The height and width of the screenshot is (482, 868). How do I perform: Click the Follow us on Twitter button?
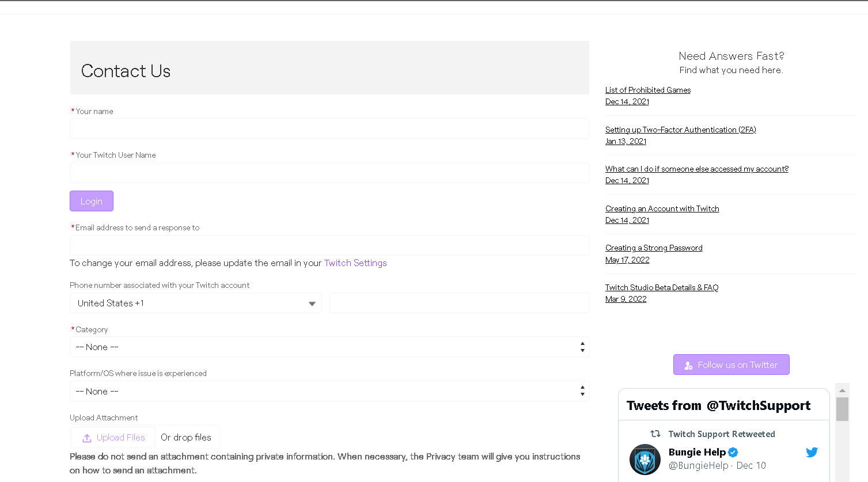point(731,365)
